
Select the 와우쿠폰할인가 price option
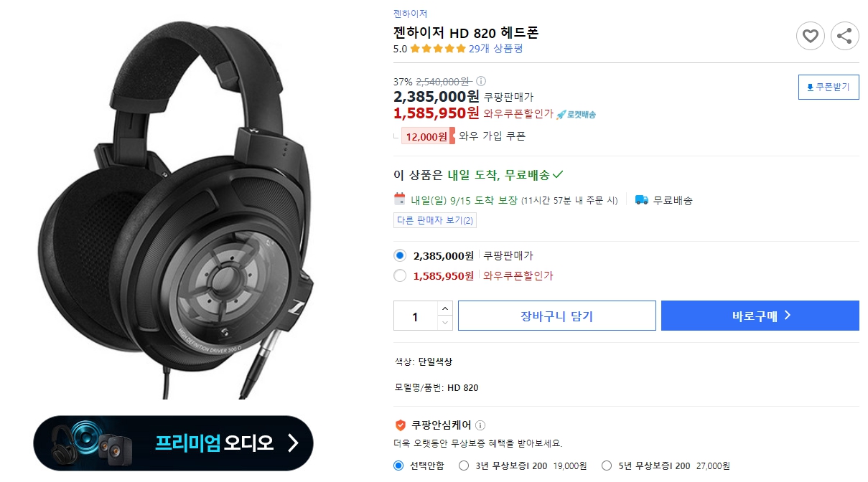coord(400,275)
